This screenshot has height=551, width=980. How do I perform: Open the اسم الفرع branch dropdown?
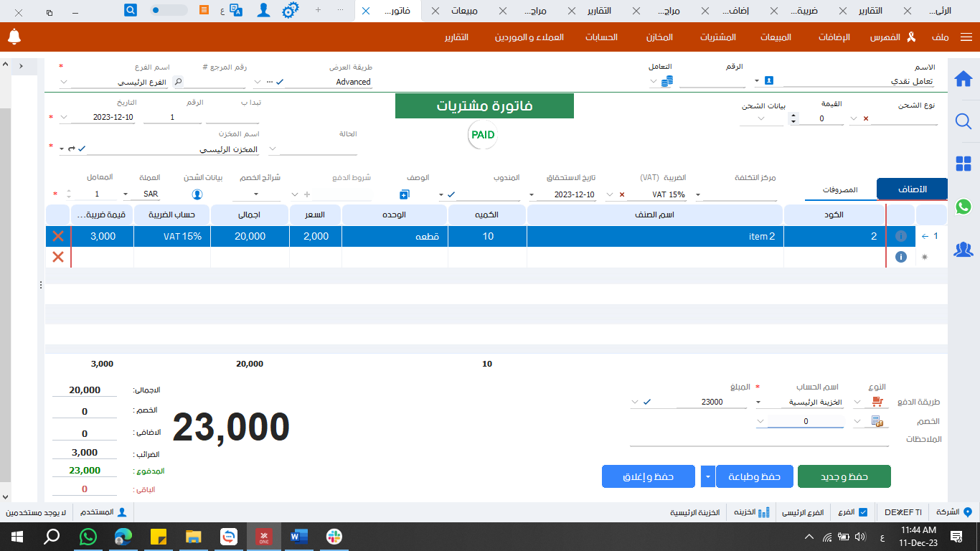(63, 81)
